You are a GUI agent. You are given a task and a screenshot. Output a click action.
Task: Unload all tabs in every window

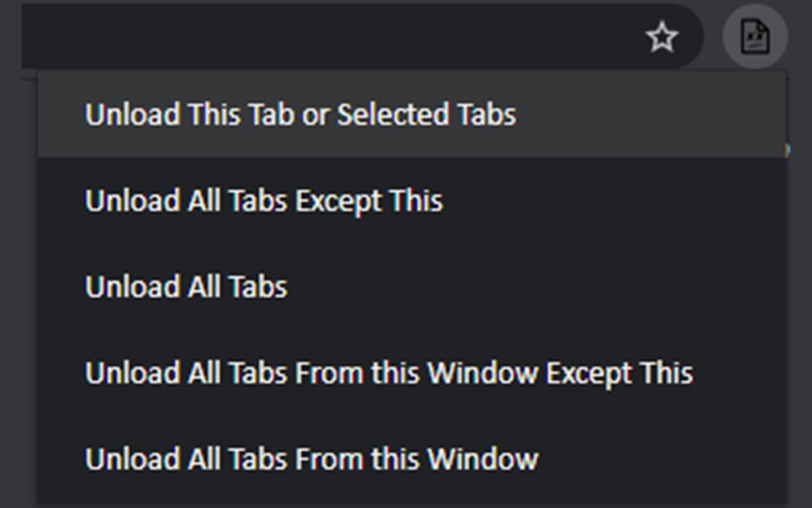pos(187,287)
